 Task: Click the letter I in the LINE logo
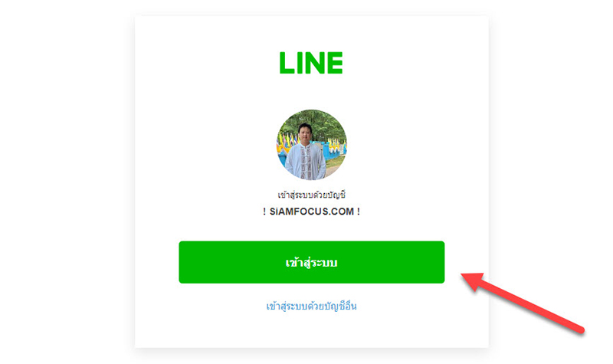299,63
